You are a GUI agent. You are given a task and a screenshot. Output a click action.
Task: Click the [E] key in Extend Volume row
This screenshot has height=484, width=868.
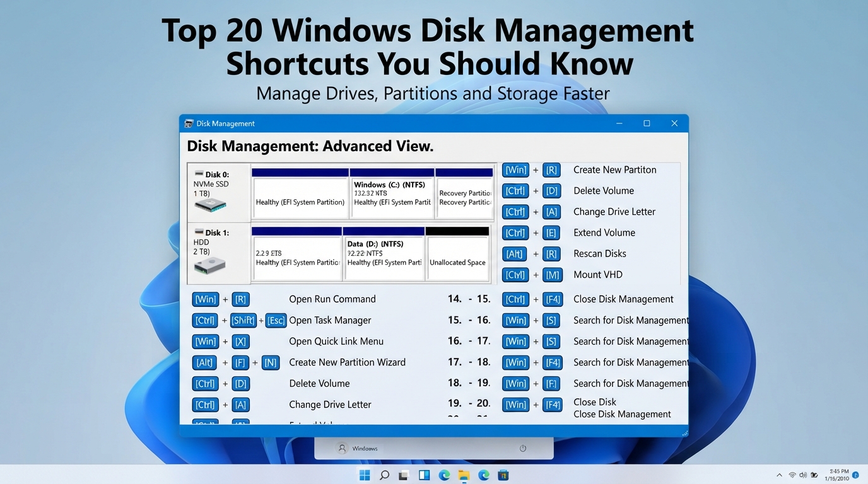(551, 233)
